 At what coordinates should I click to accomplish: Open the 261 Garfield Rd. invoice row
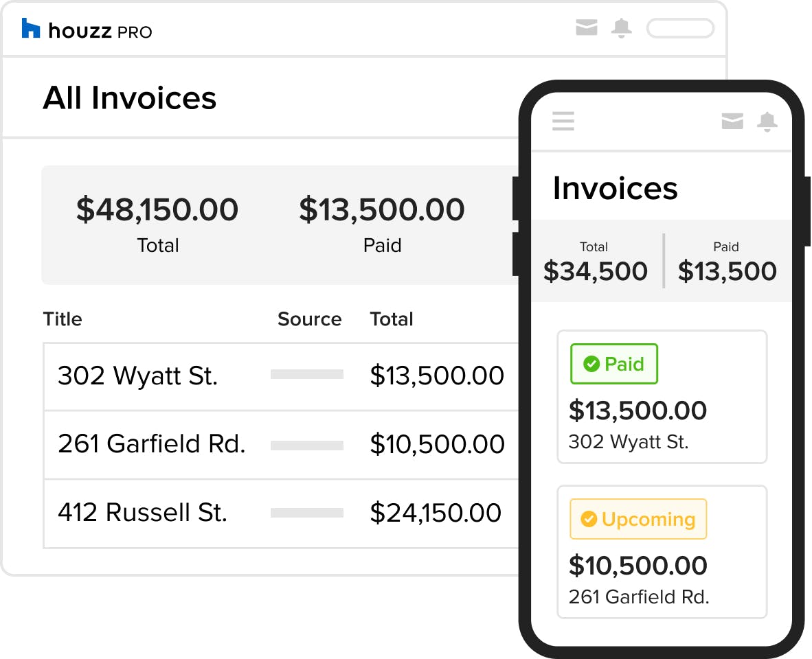pyautogui.click(x=151, y=444)
